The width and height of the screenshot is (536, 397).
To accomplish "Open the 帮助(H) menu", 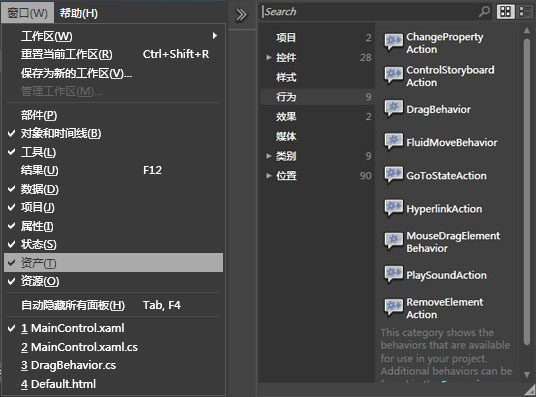I will tap(79, 13).
